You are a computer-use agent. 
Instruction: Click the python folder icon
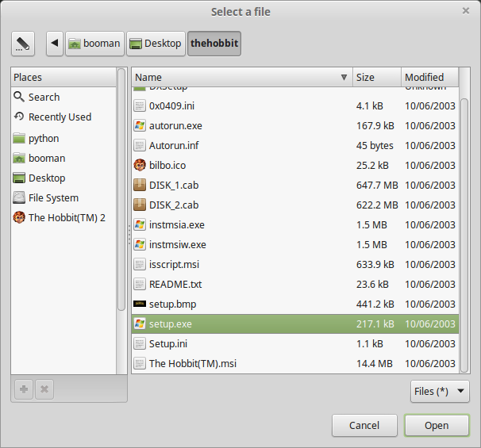tap(19, 138)
